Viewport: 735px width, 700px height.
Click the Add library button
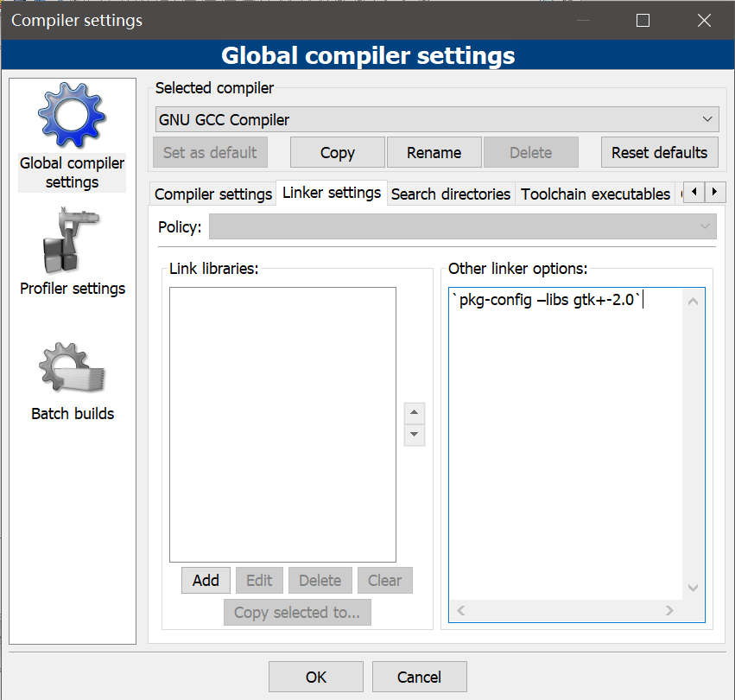(x=206, y=581)
